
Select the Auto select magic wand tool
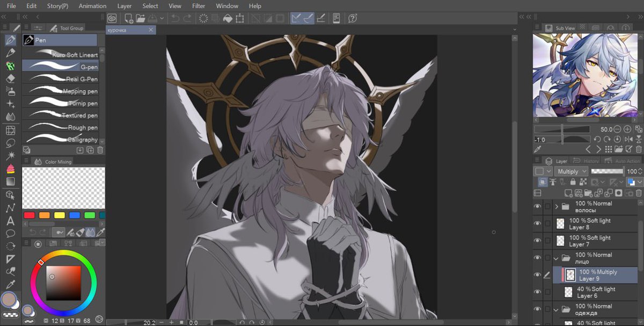click(10, 156)
